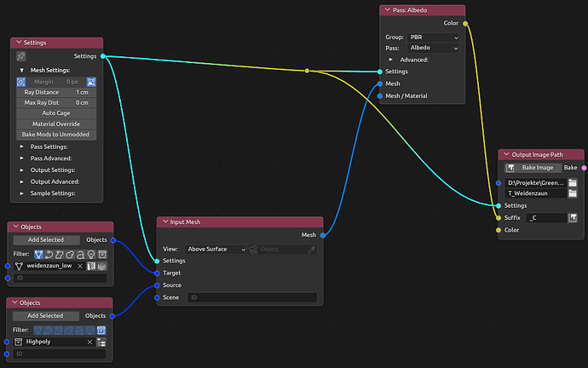Click collection icon beside Highpoly
This screenshot has height=368, width=588.
[x=19, y=342]
